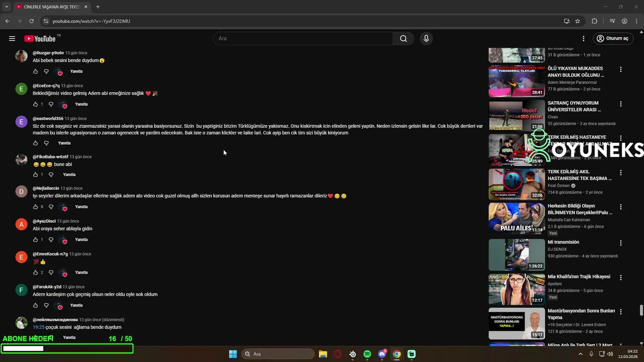
Task: Open options menu for ÖLÜ YIKAYAN MUKADDES video
Action: [x=621, y=69]
